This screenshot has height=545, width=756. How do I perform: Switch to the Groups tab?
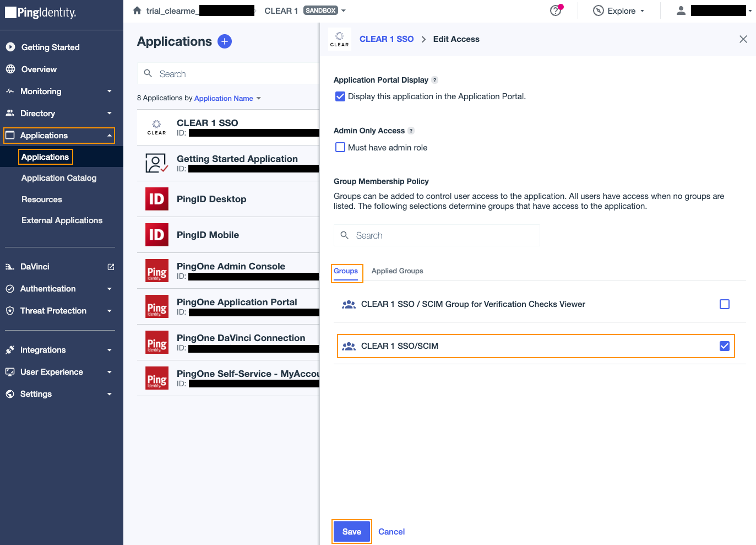tap(346, 271)
